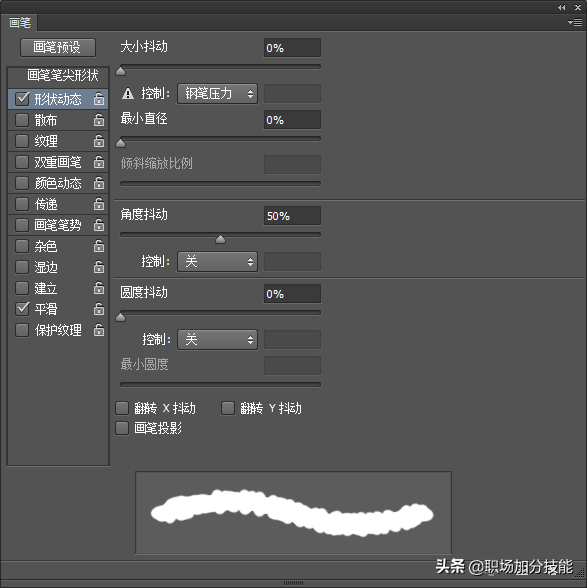This screenshot has height=588, width=587.
Task: Select 画笔笔势 label in list
Action: [58, 225]
